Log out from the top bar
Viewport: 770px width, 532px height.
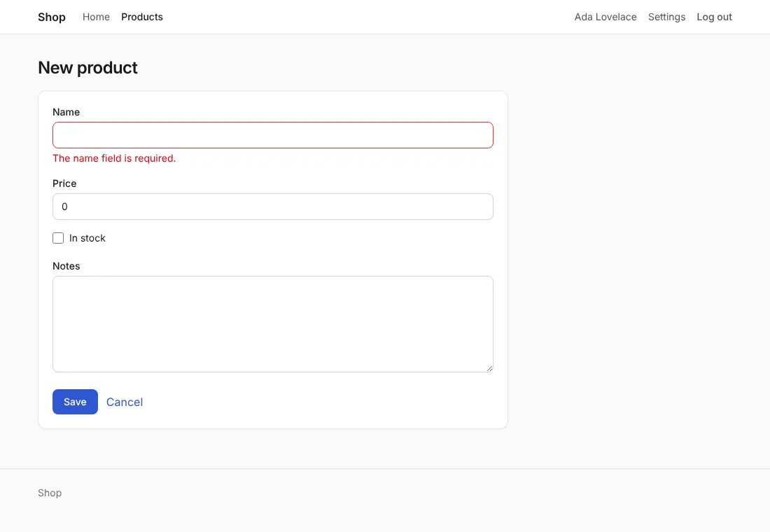coord(714,17)
